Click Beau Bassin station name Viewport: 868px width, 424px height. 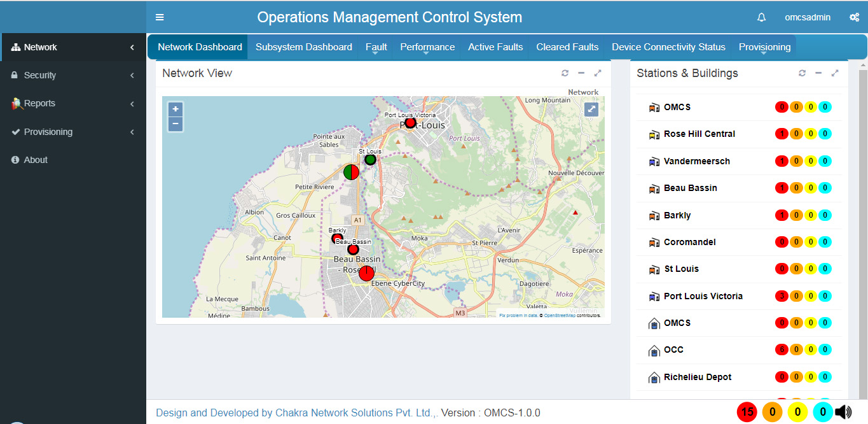691,188
